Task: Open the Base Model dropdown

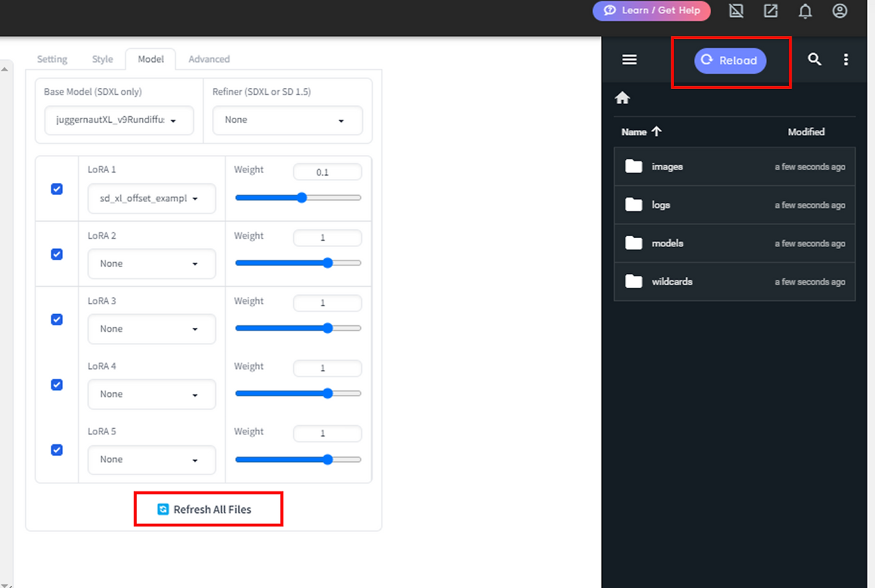Action: tap(119, 120)
